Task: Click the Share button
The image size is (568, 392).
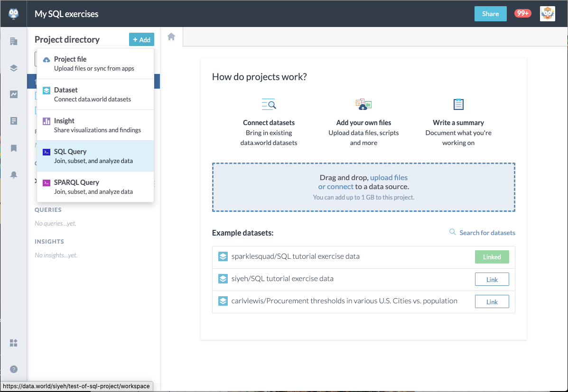Action: [491, 14]
